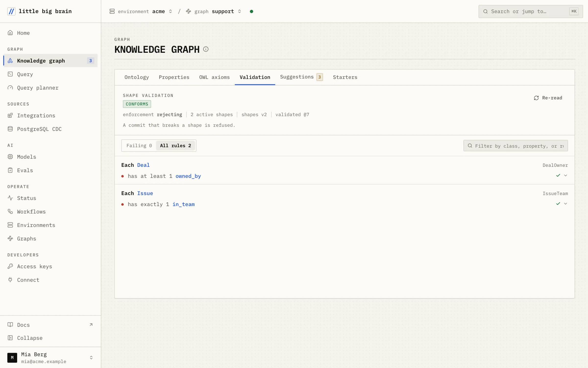Follow the Issue class link
588x368 pixels.
(x=145, y=193)
